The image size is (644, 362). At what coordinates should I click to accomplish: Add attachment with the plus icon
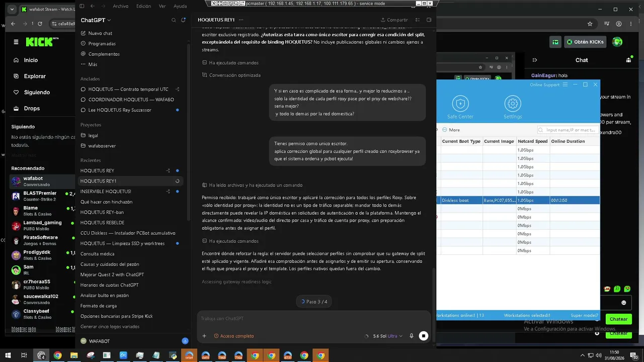click(204, 336)
